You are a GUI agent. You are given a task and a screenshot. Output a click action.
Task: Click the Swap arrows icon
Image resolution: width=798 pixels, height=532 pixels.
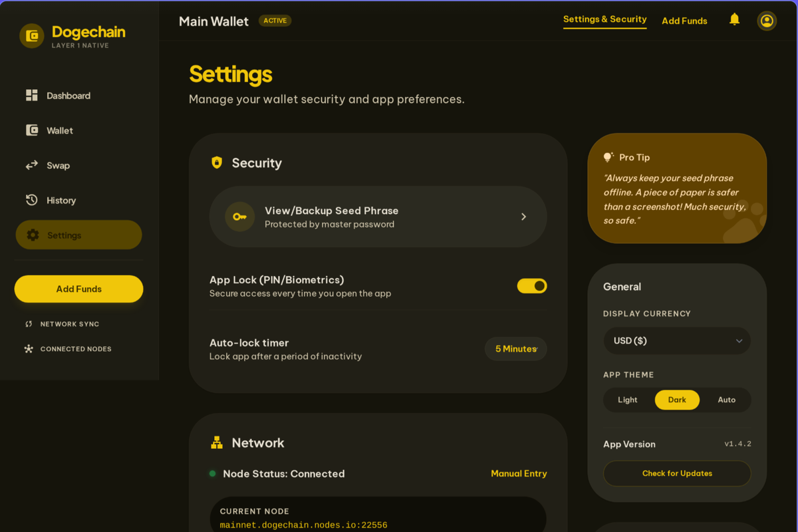point(32,165)
